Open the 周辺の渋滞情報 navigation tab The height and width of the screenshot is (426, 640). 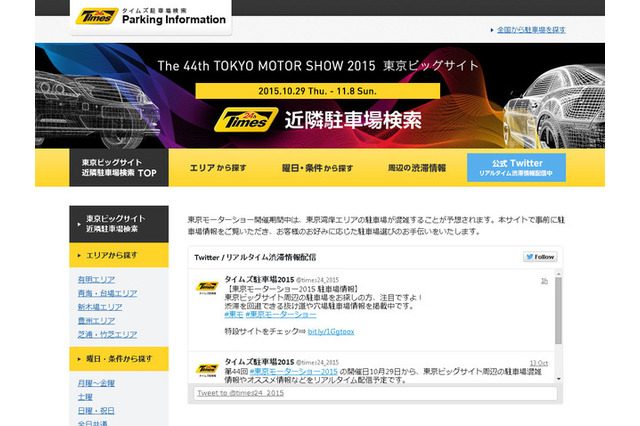point(416,168)
